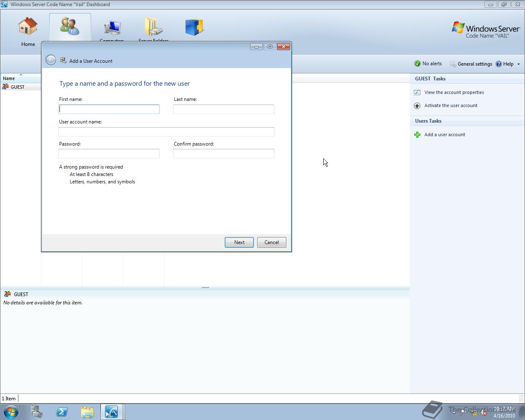Open Server Manager from taskbar
Screen dimensions: 525x420
pos(37,412)
